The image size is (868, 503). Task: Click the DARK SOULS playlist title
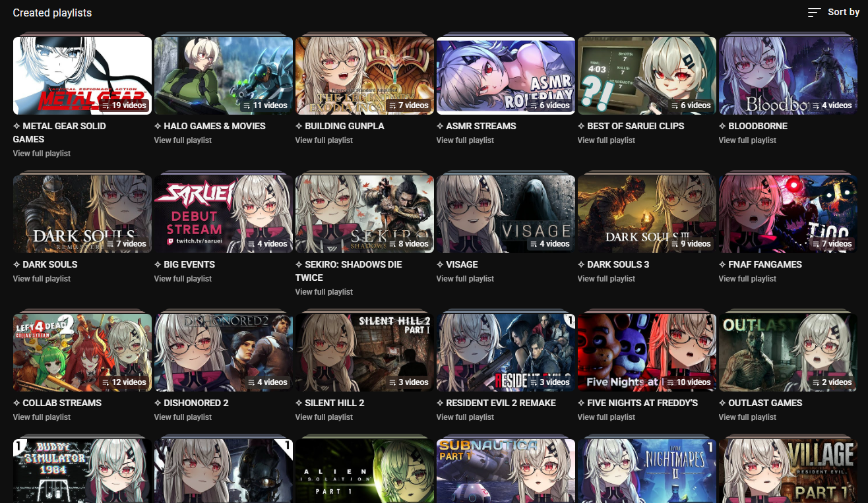pos(46,264)
